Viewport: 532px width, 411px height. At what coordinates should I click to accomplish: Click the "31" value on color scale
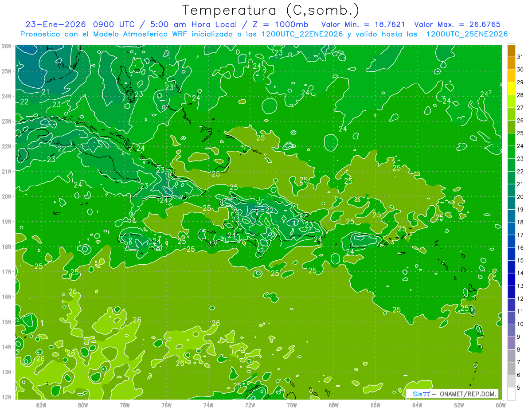click(520, 57)
